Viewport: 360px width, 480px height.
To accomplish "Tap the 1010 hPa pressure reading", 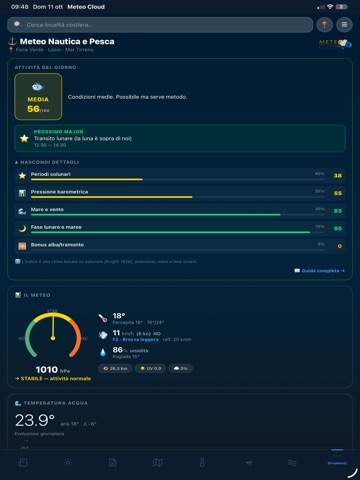I will (53, 370).
